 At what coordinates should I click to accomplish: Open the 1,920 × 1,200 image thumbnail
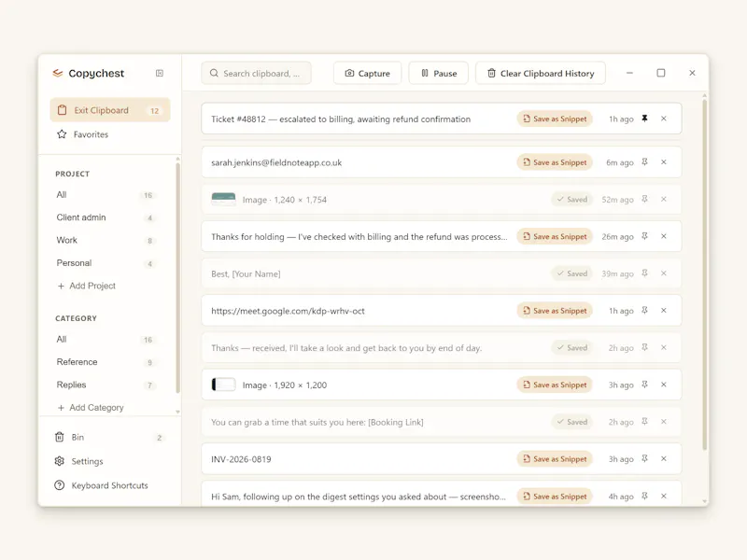[223, 385]
